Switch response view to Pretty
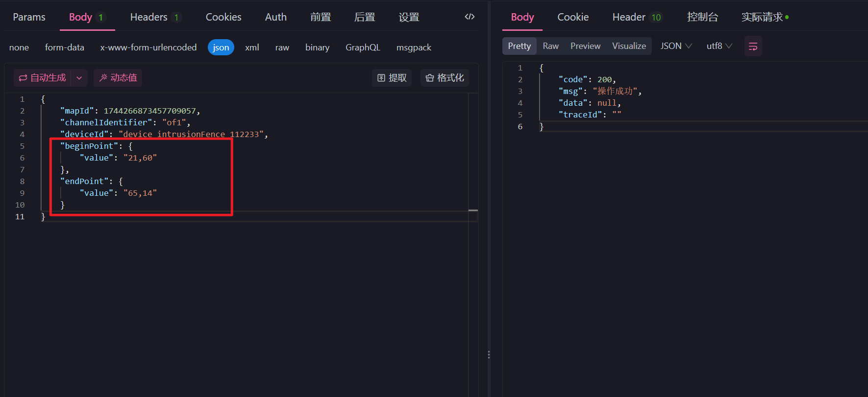 coord(520,46)
